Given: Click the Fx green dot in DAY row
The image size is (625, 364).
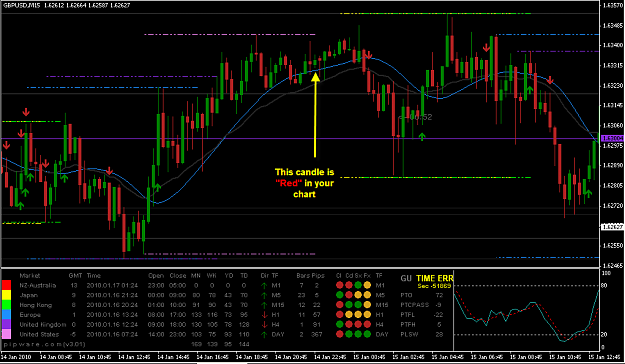Looking at the screenshot, I should pyautogui.click(x=367, y=334).
